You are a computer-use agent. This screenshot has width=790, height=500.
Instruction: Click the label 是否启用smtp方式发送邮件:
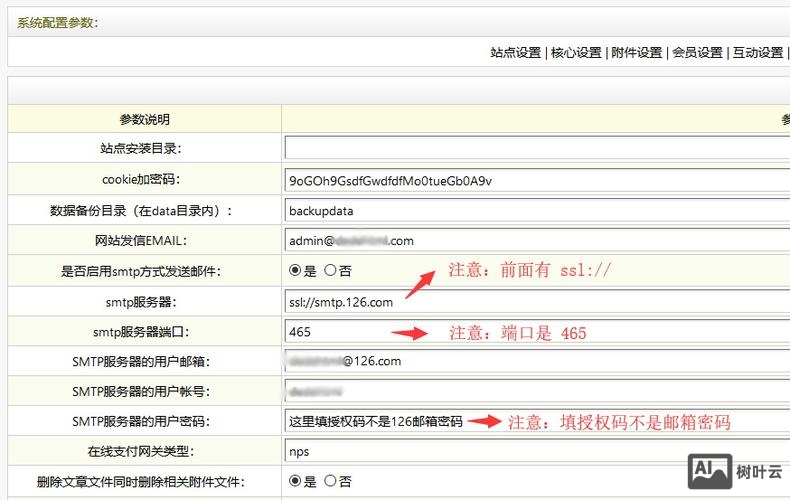[141, 272]
